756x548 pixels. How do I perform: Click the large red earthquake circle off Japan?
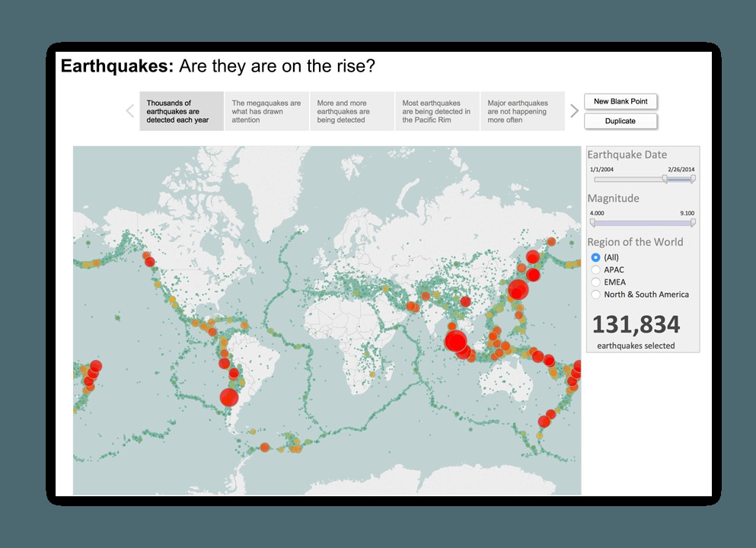click(518, 290)
